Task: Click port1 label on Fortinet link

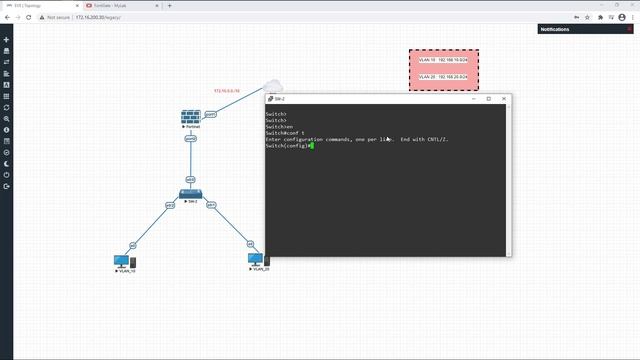Action: click(x=210, y=115)
